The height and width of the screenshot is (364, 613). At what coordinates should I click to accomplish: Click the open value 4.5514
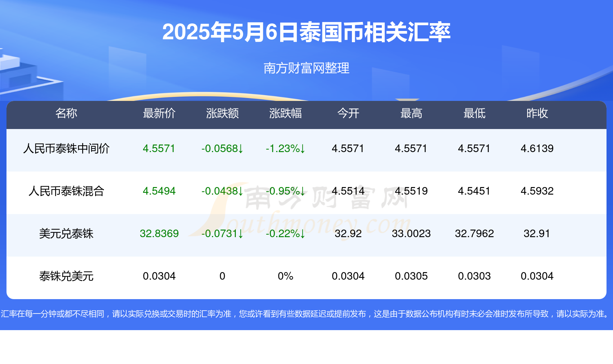click(x=348, y=191)
